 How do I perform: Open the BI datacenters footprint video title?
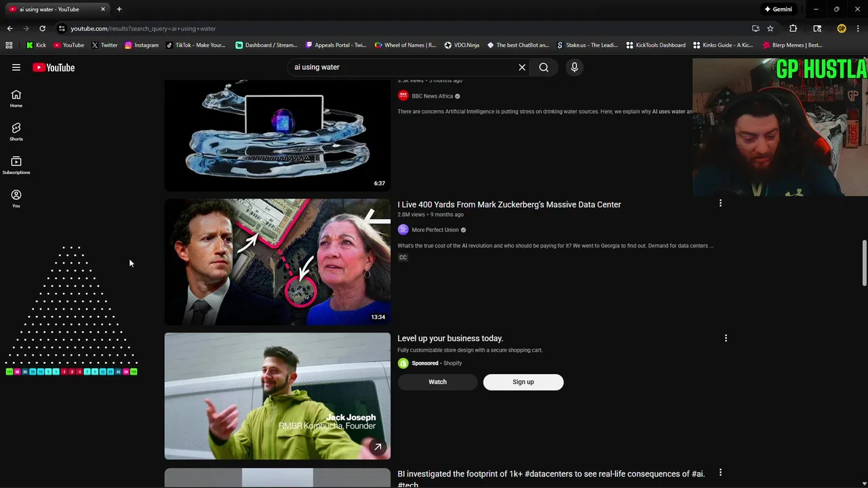[551, 479]
